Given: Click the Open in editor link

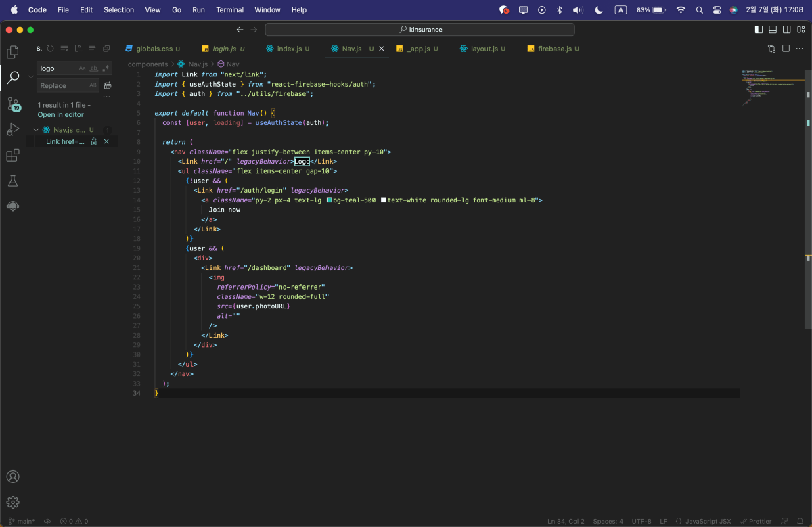Looking at the screenshot, I should (60, 116).
